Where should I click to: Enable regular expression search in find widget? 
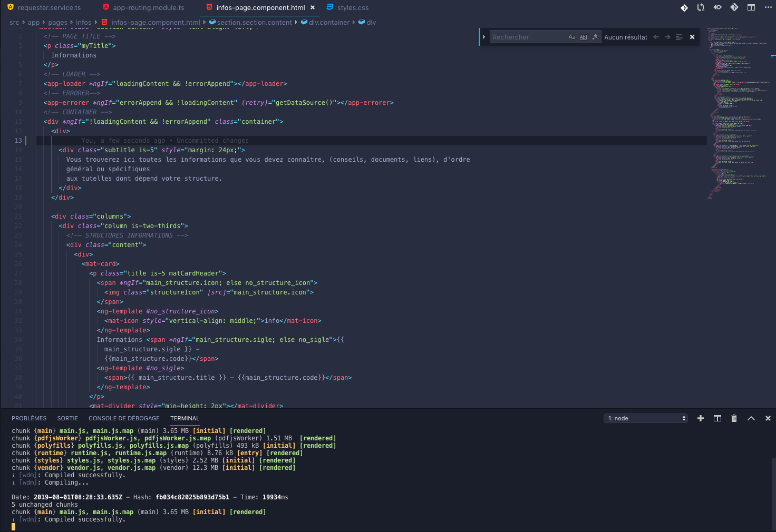pos(595,37)
